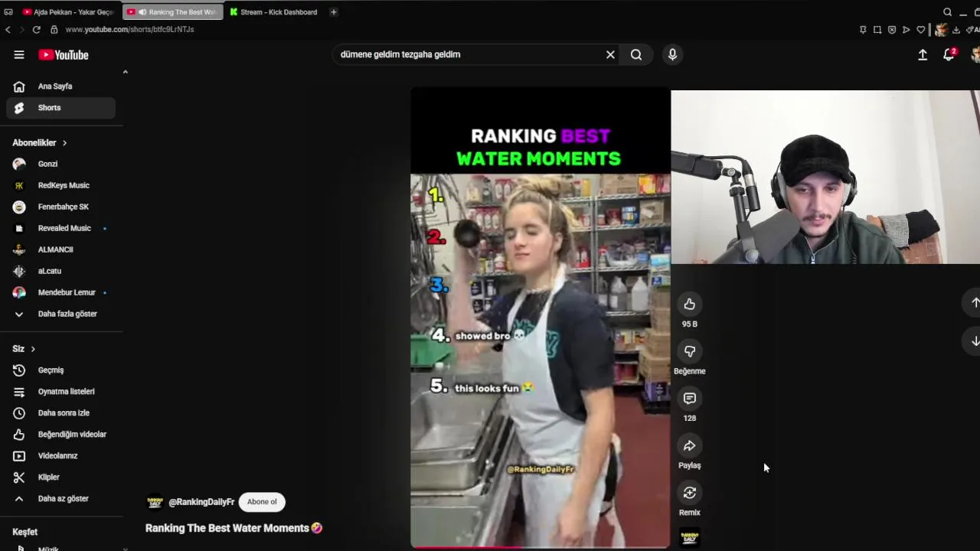
Task: Open a new browser tab
Action: tap(333, 12)
